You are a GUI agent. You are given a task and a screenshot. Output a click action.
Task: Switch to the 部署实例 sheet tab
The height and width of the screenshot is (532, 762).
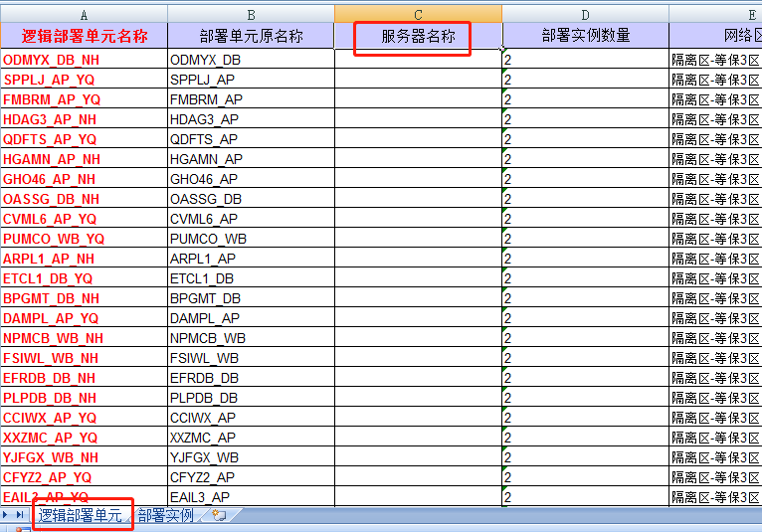[166, 515]
